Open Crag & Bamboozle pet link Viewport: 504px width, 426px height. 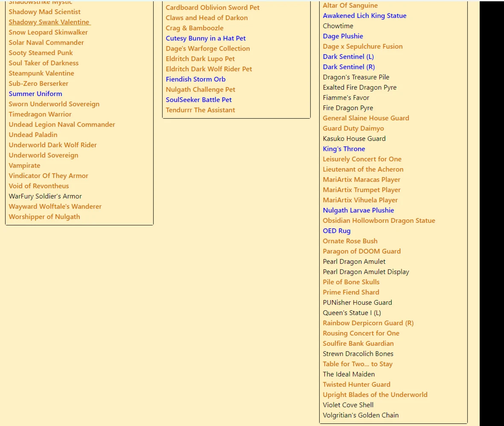(195, 28)
